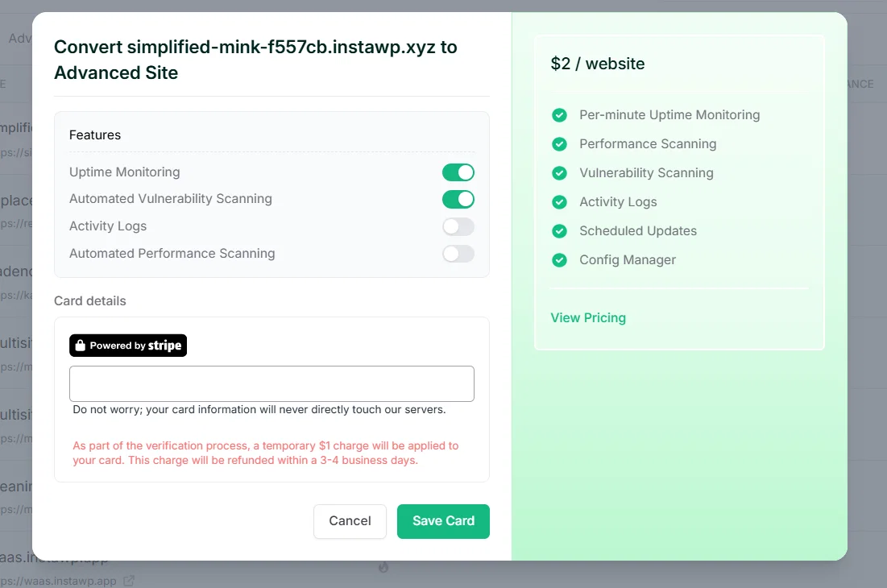Cancel the site conversion dialog
The image size is (887, 588).
[350, 521]
